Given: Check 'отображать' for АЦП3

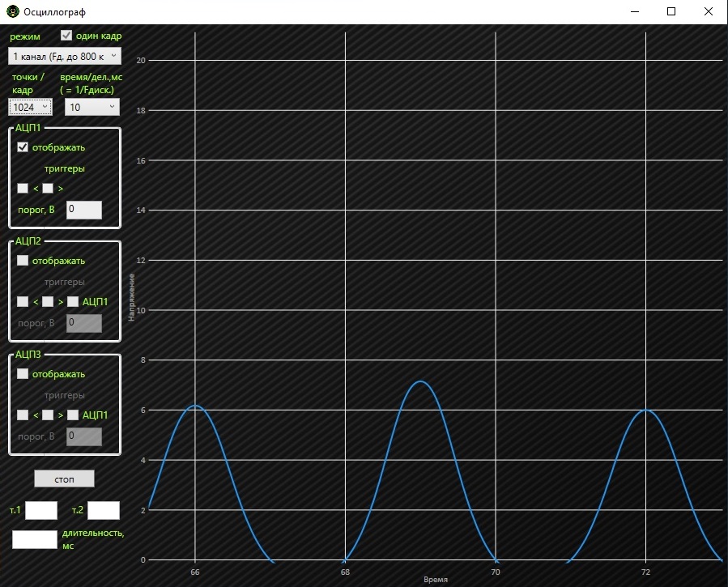Looking at the screenshot, I should (x=23, y=373).
